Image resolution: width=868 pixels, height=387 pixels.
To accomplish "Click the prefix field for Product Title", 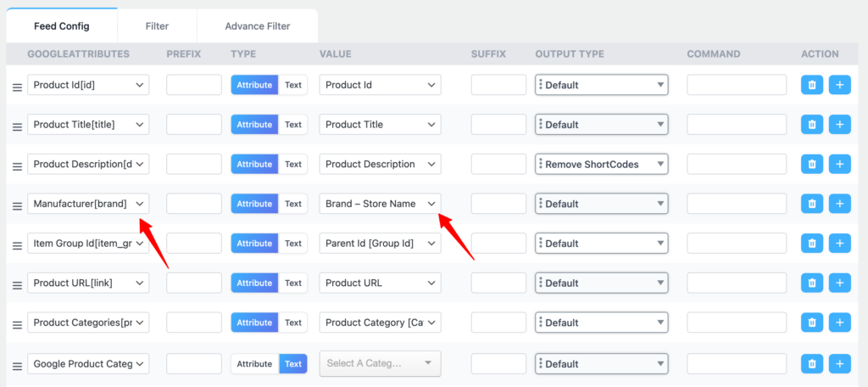I will pos(193,125).
